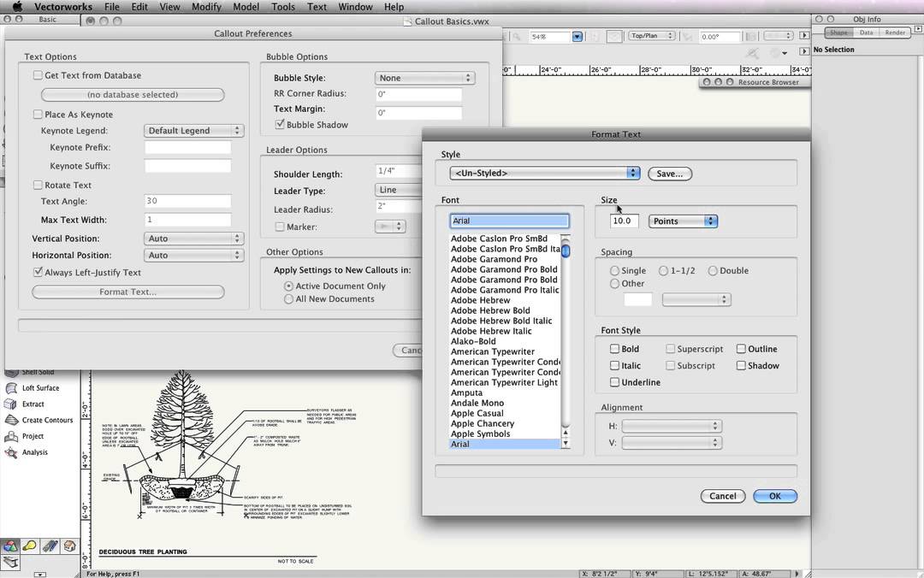Viewport: 924px width, 578px height.
Task: Select Single line spacing
Action: (x=614, y=270)
